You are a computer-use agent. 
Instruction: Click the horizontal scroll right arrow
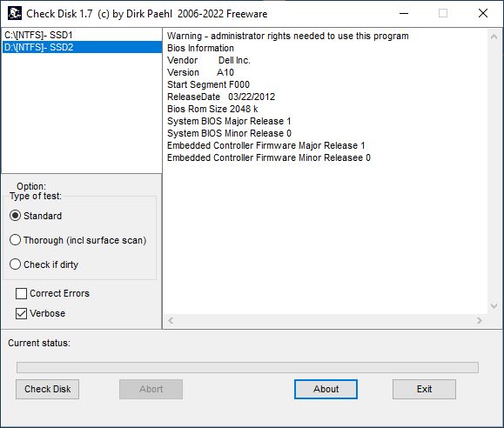(480, 320)
